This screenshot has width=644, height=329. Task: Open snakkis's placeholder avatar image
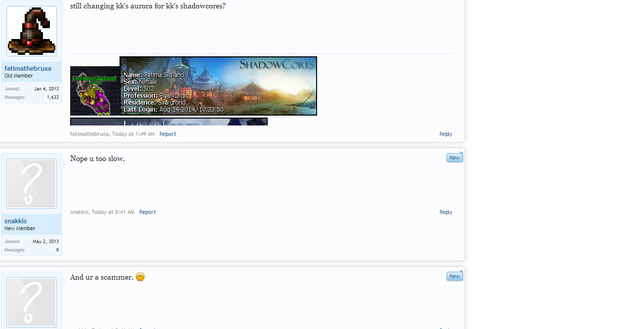[x=32, y=184]
